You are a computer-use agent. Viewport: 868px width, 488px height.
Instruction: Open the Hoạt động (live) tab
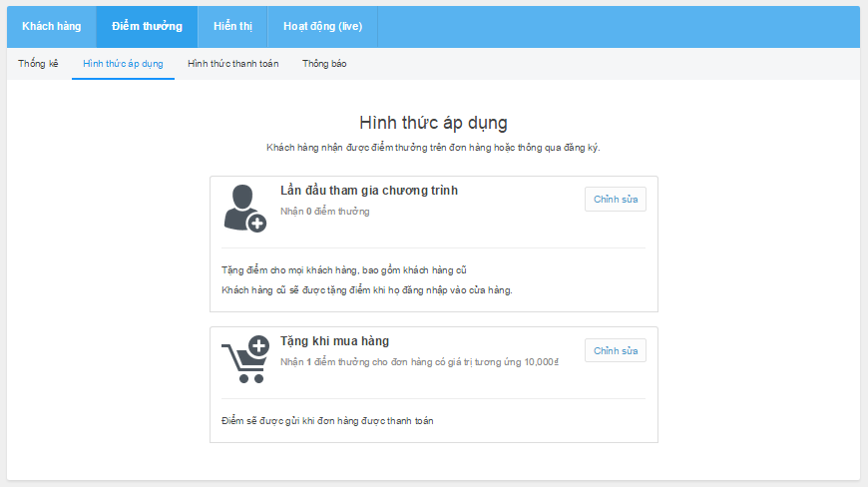tap(322, 27)
